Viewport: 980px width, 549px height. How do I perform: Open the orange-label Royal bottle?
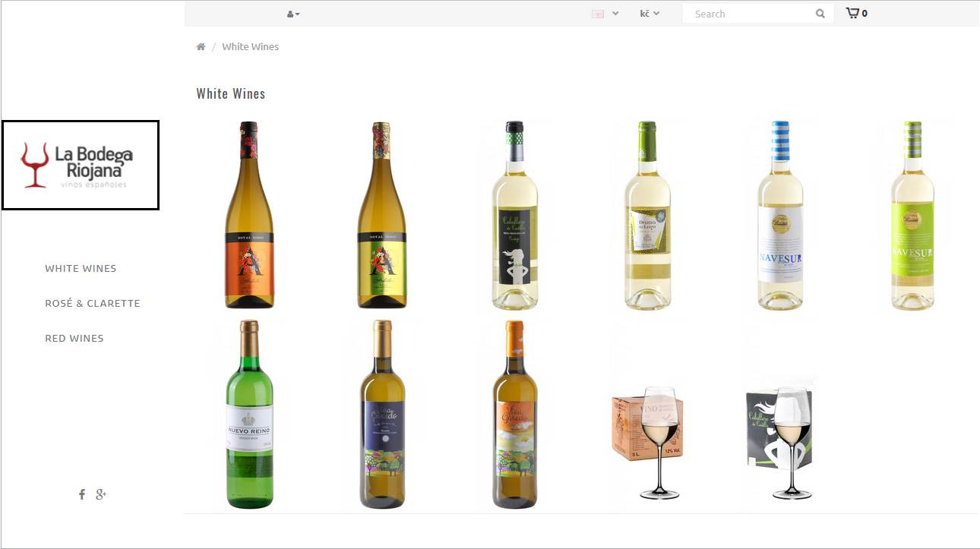click(x=249, y=216)
